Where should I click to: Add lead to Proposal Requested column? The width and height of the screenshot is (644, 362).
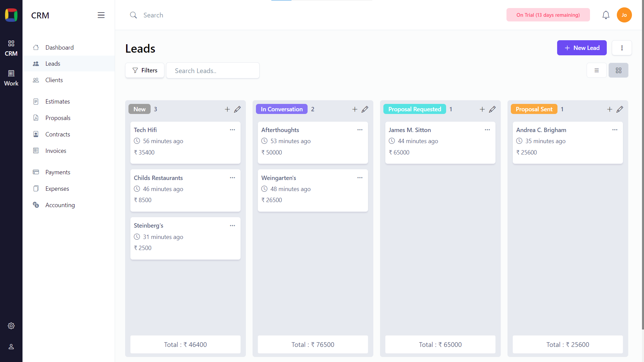point(482,109)
